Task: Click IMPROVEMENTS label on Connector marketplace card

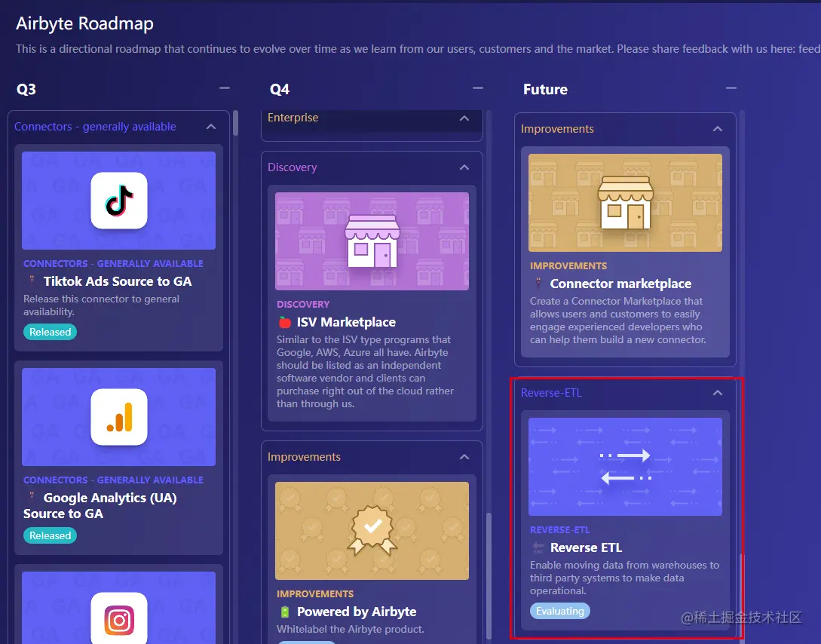Action: click(x=568, y=266)
